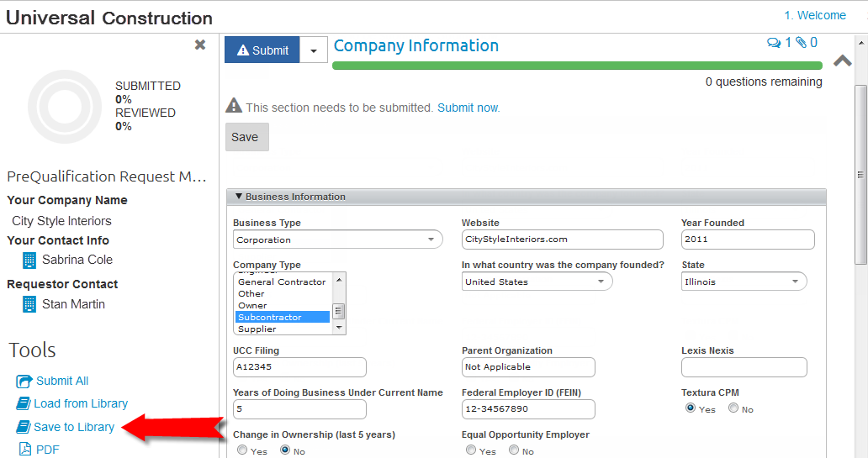
Task: Select Other in Company Type list
Action: tap(282, 294)
